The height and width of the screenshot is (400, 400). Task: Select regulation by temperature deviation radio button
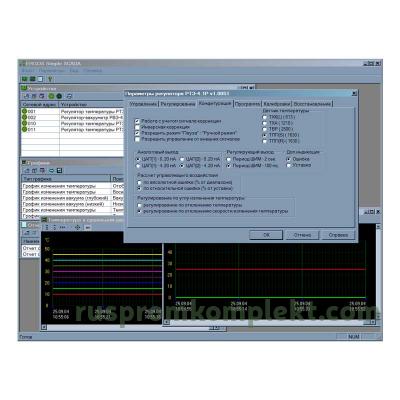pyautogui.click(x=140, y=205)
